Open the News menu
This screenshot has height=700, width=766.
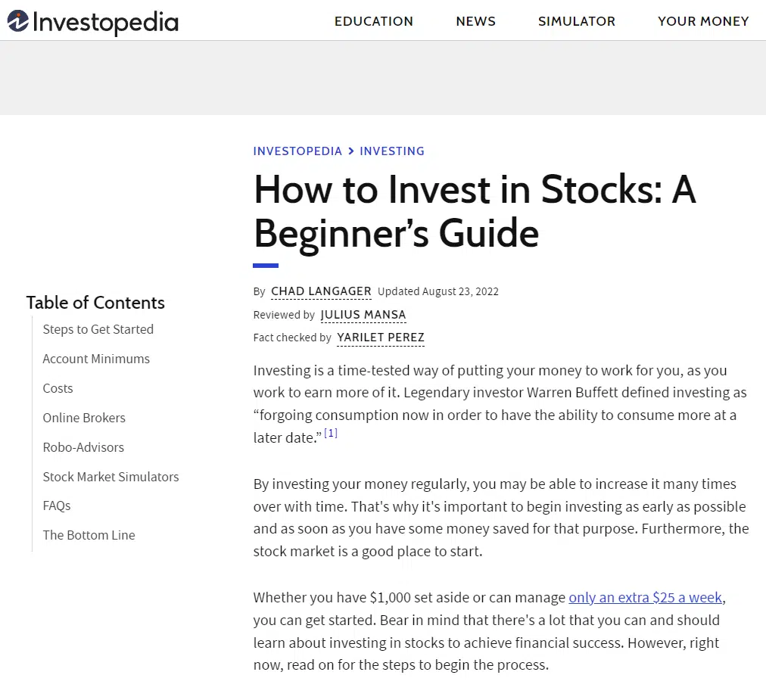click(475, 21)
